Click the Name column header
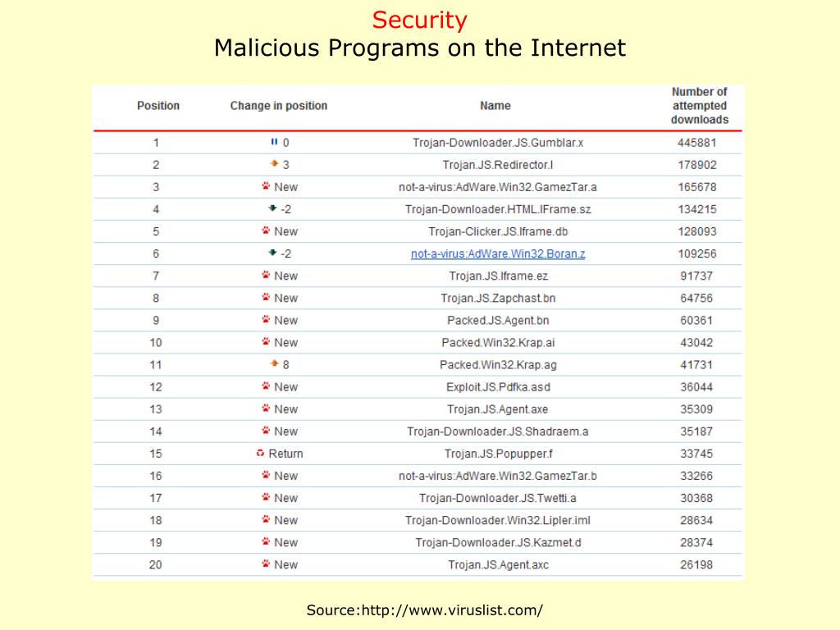This screenshot has width=840, height=630. [x=495, y=106]
